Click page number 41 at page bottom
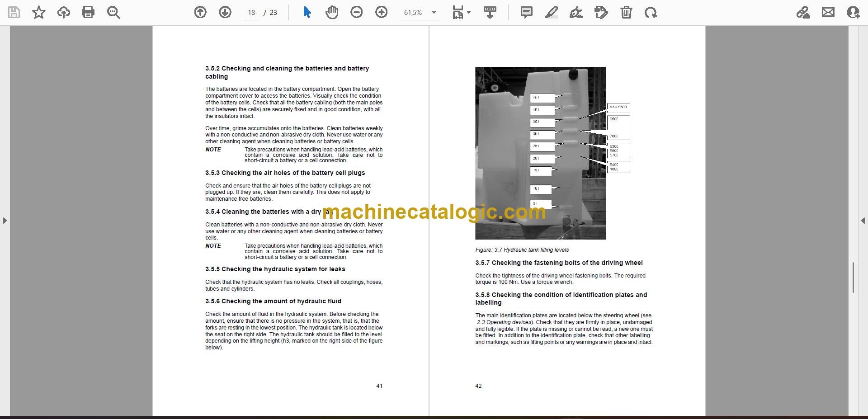868x419 pixels. click(379, 386)
